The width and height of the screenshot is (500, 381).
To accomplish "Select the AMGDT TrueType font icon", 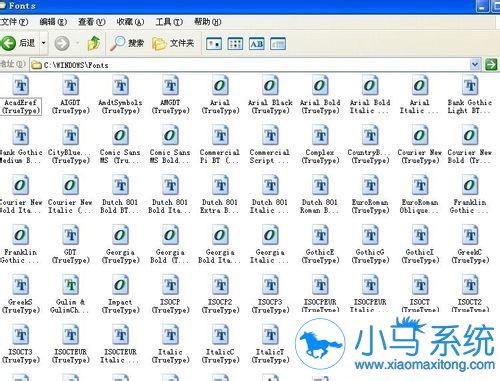I will tap(171, 85).
